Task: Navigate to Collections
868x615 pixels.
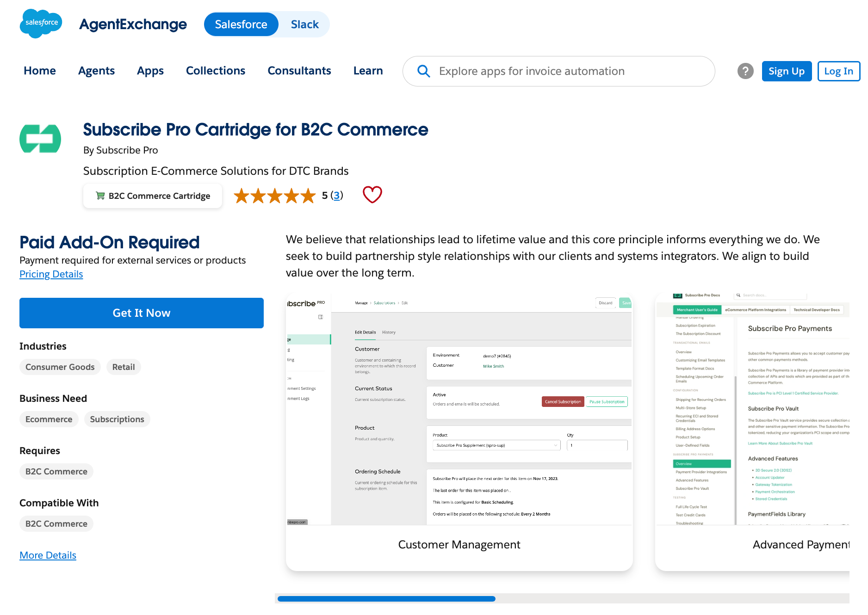Action: coord(216,71)
